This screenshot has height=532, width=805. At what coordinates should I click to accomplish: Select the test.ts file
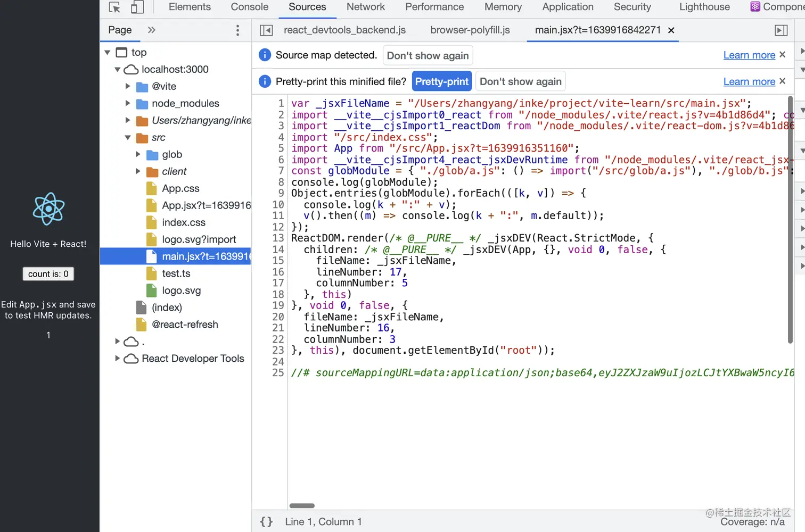pos(176,273)
